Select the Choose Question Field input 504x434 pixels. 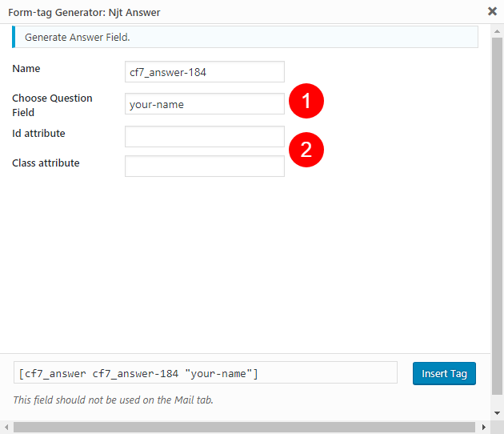tap(205, 104)
